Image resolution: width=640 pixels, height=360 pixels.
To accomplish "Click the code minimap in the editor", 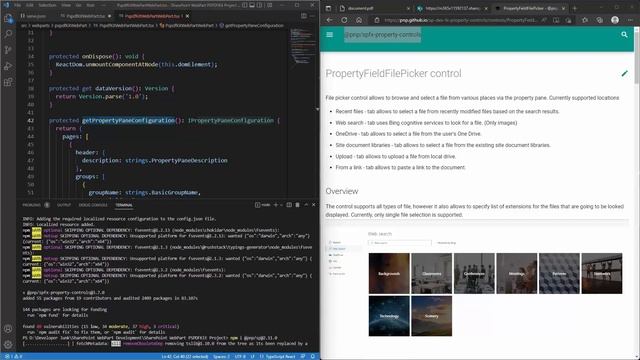I will click(303, 45).
